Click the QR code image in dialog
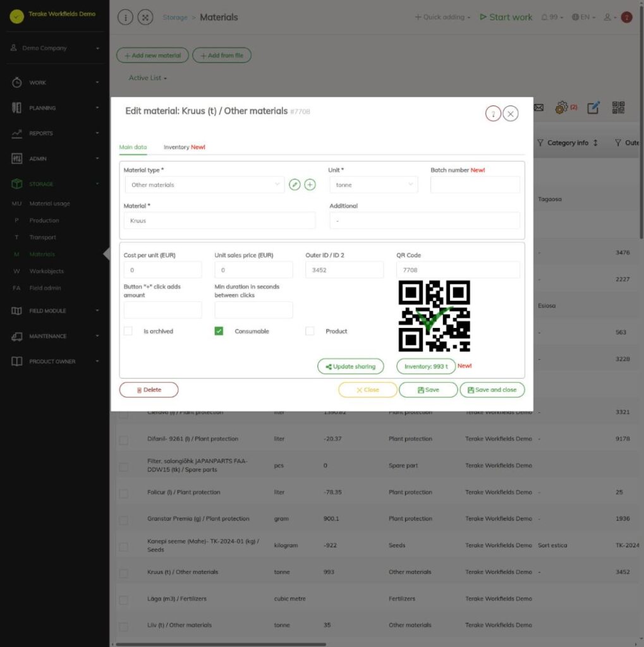The image size is (644, 647). [x=434, y=316]
